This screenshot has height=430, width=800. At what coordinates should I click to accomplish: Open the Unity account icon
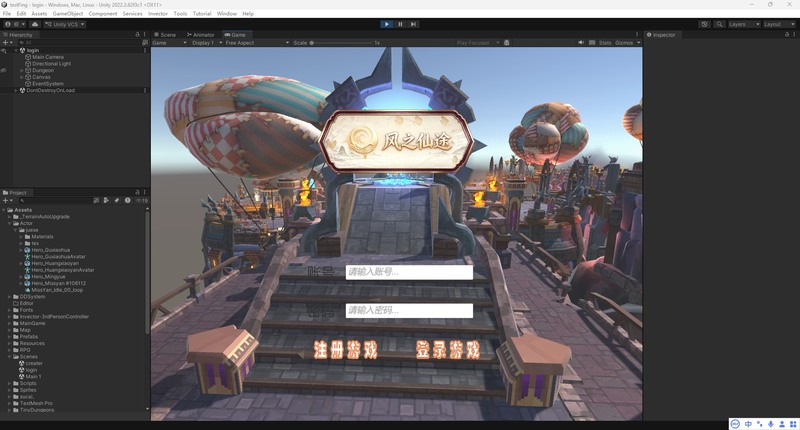point(8,24)
